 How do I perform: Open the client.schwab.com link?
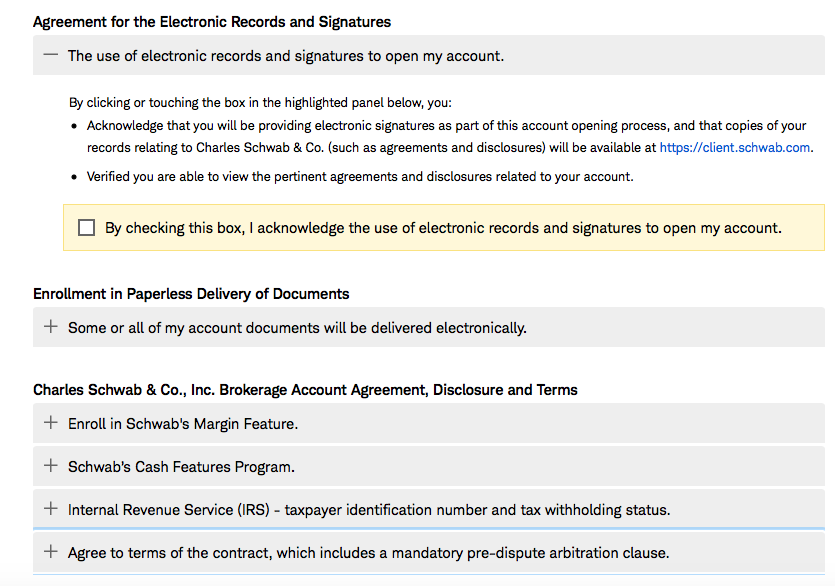tap(735, 147)
